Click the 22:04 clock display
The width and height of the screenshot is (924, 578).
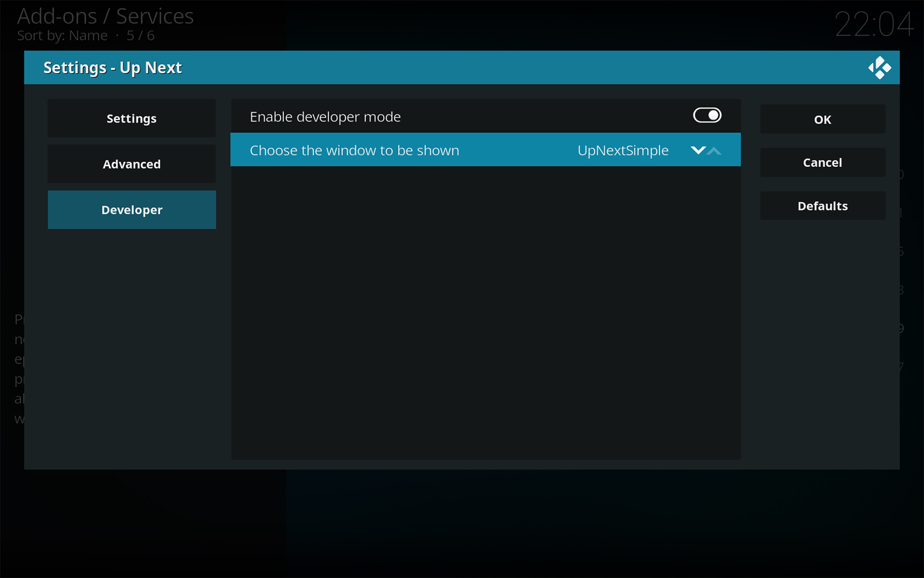(874, 24)
